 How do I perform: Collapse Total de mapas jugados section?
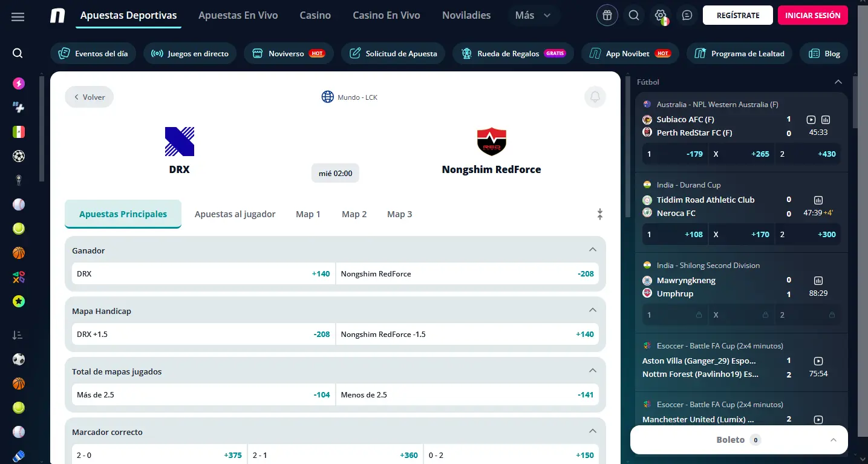(x=593, y=370)
